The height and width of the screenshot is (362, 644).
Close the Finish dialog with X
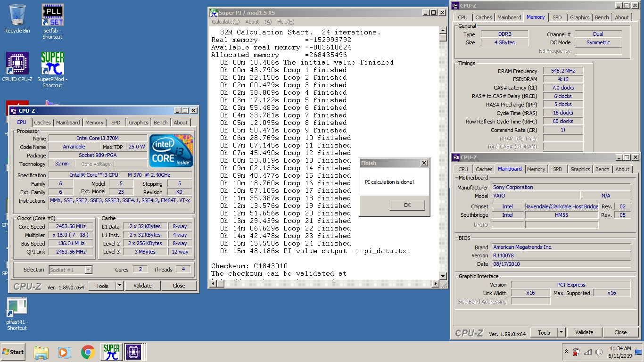pyautogui.click(x=424, y=163)
